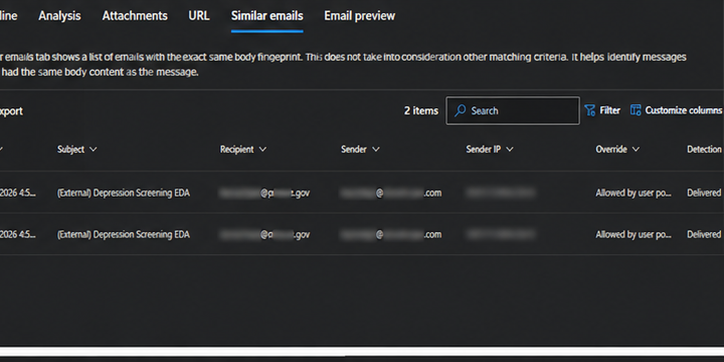724x362 pixels.
Task: Click the horizontal scrollbar at bottom
Action: (x=362, y=351)
